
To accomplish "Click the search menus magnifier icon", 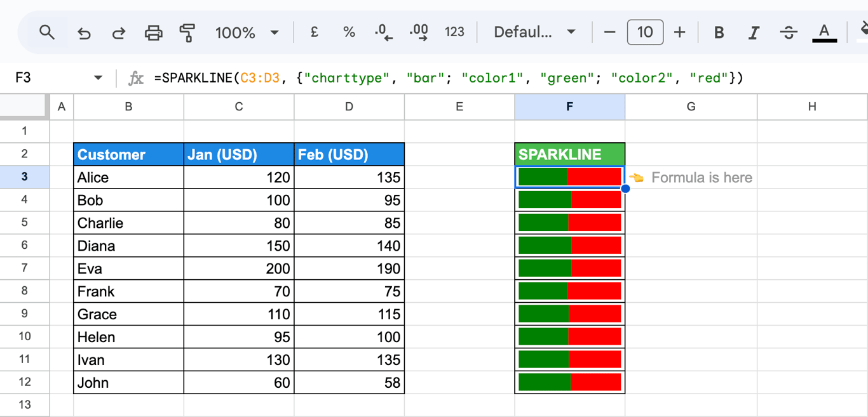I will pos(46,32).
